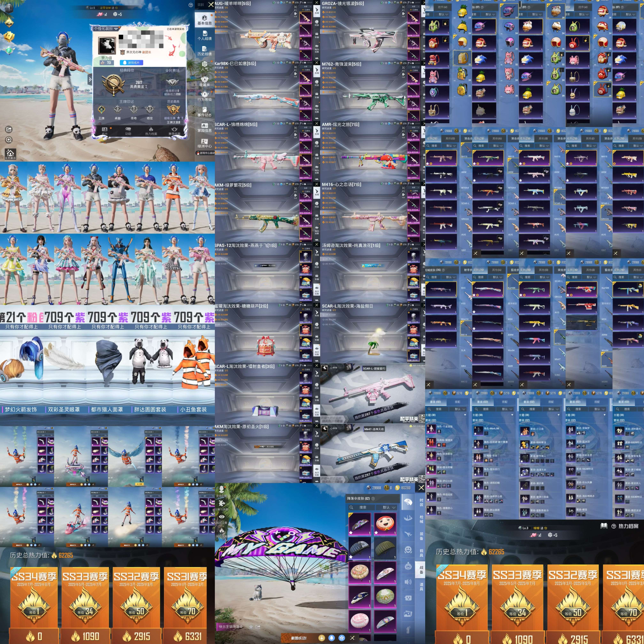Select the 载具 vertical tab

pyautogui.click(x=421, y=553)
